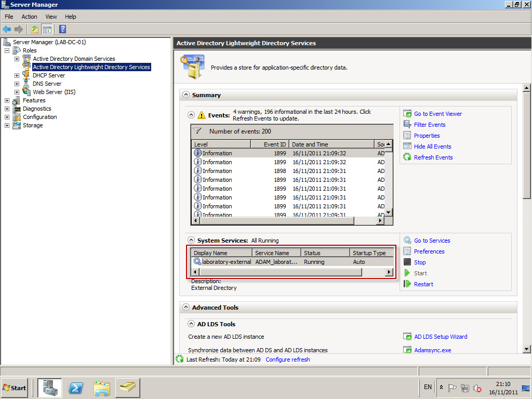
Task: Expand the Storage node
Action: 7,126
